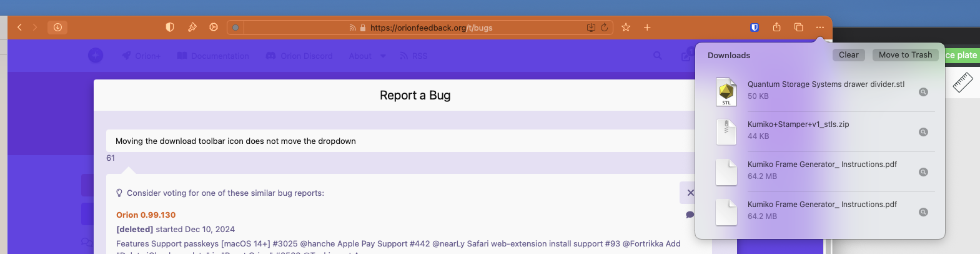This screenshot has height=254, width=980.
Task: Select the 'Quantum Storage Systems drawer divider.stl' download
Action: (x=826, y=92)
